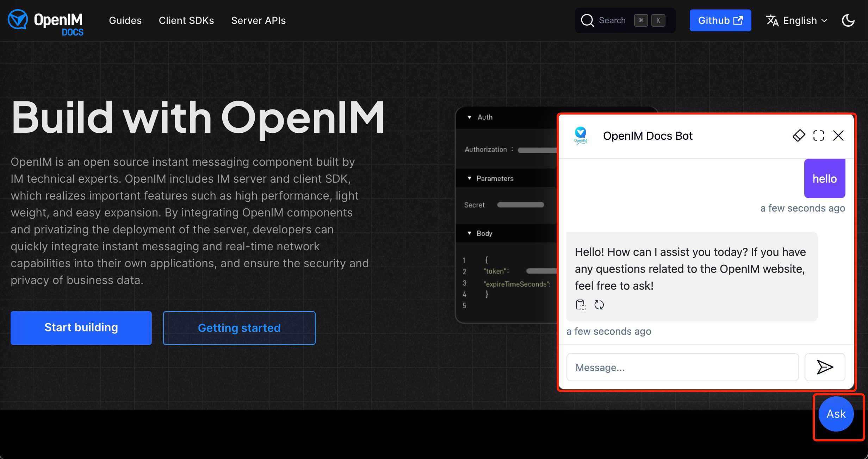Focus the Message input field

[x=682, y=367]
